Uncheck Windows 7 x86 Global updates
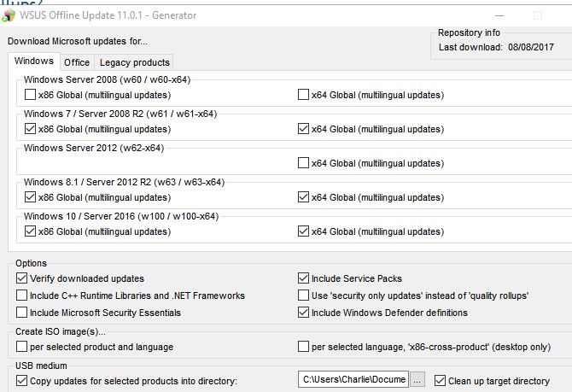The image size is (572, 392). point(31,129)
